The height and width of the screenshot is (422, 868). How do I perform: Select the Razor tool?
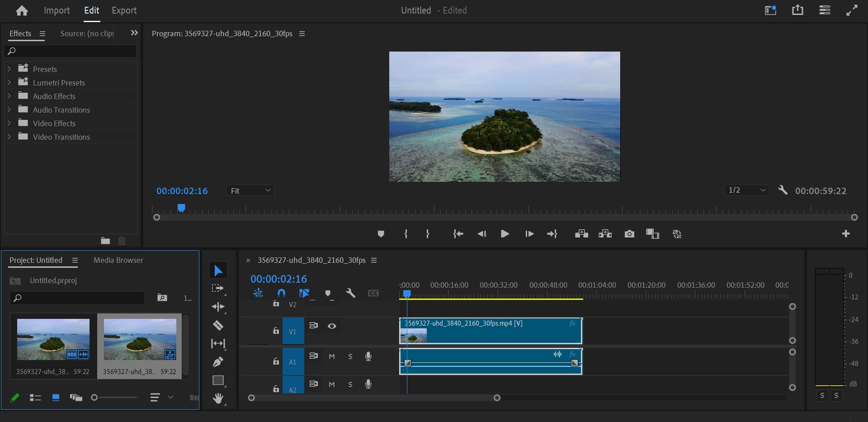pos(218,325)
